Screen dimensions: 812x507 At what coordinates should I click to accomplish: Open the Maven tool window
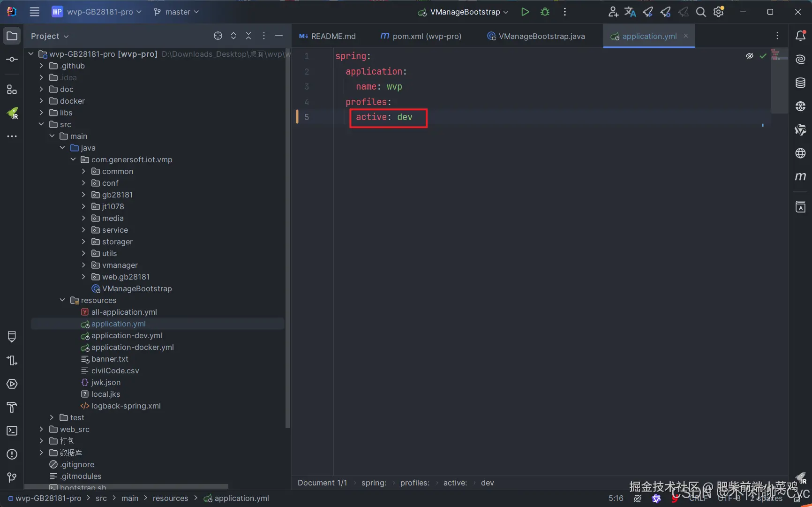(801, 176)
